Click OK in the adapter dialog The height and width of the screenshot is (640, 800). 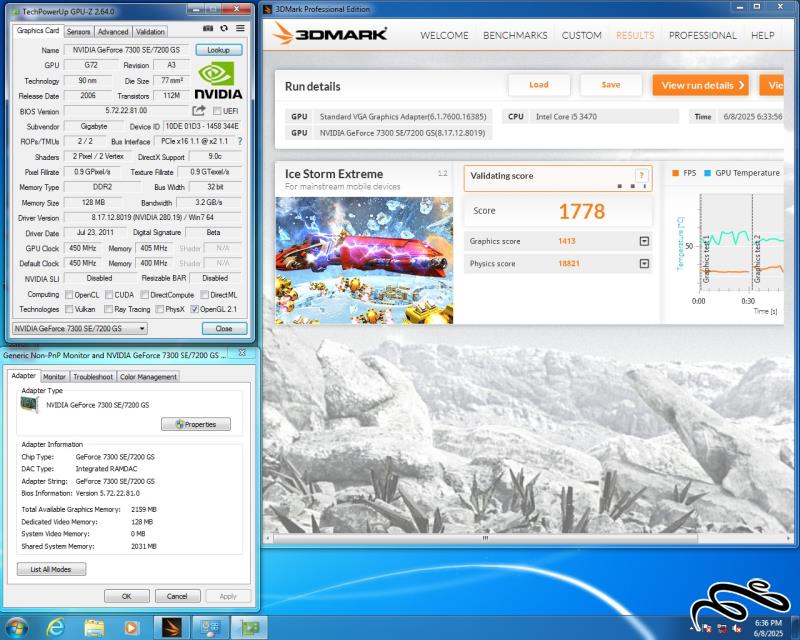(x=127, y=596)
